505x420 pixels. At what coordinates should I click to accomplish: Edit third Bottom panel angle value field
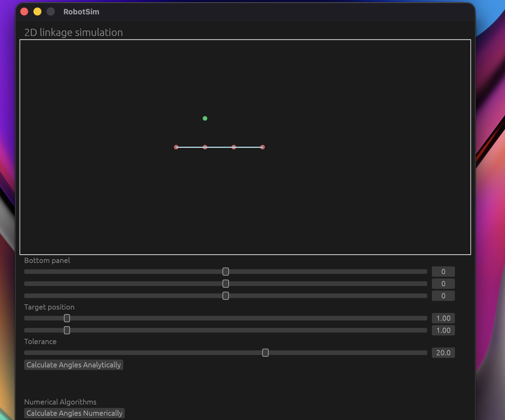click(443, 296)
